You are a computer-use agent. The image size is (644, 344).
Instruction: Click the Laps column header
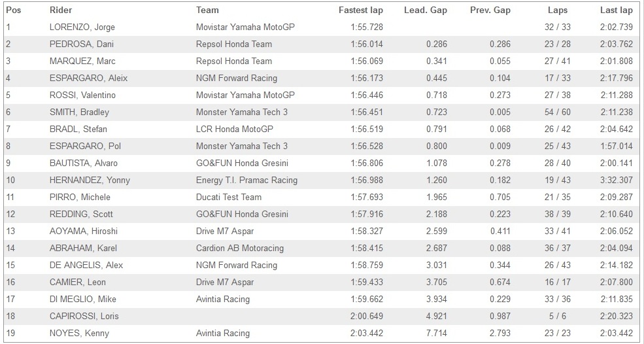tap(558, 10)
